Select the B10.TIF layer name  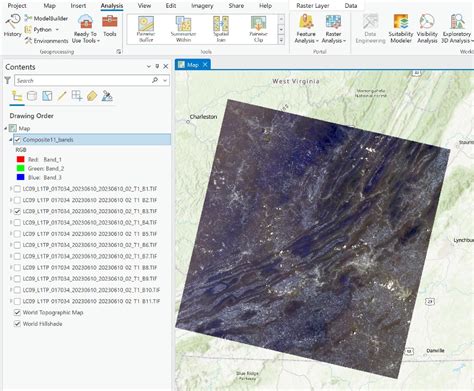click(91, 290)
